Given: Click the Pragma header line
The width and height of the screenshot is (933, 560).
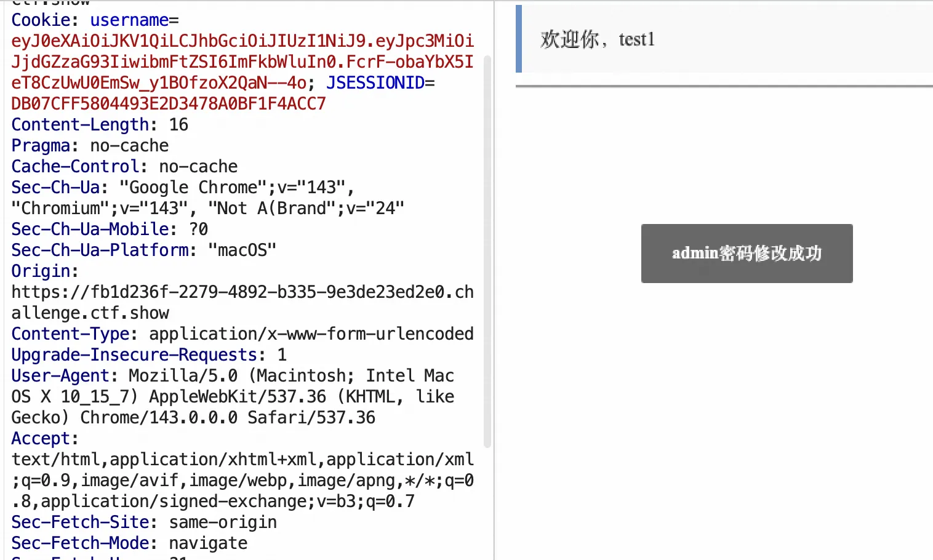Looking at the screenshot, I should pos(90,146).
